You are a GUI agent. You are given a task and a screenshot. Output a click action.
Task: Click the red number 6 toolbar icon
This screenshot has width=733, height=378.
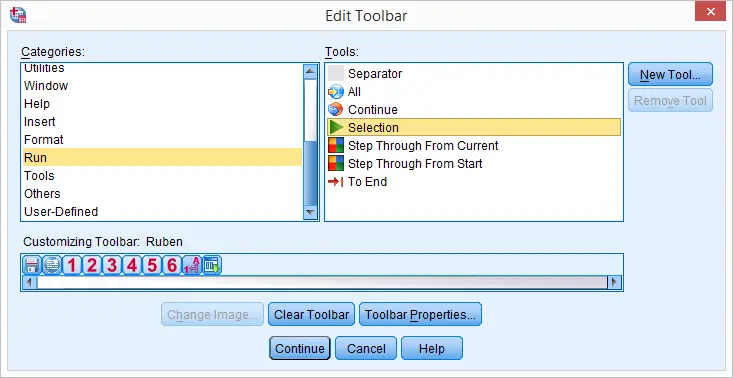[172, 265]
